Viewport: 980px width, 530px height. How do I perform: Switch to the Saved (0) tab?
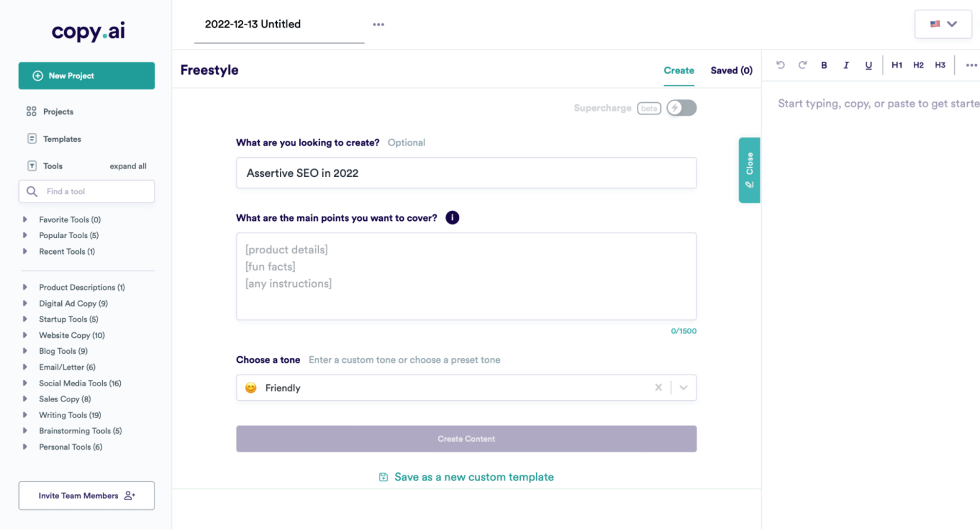point(731,70)
